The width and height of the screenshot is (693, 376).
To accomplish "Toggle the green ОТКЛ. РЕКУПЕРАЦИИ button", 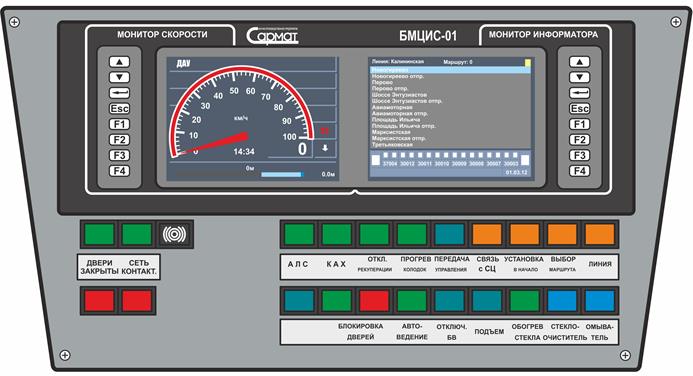I will coord(374,234).
